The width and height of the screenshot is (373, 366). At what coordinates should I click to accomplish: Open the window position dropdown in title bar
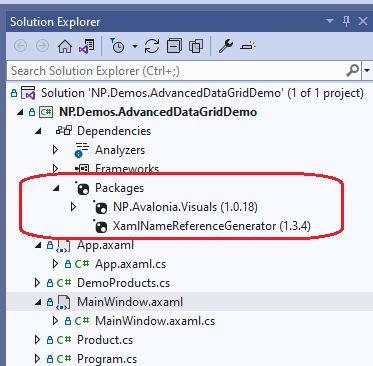[330, 21]
